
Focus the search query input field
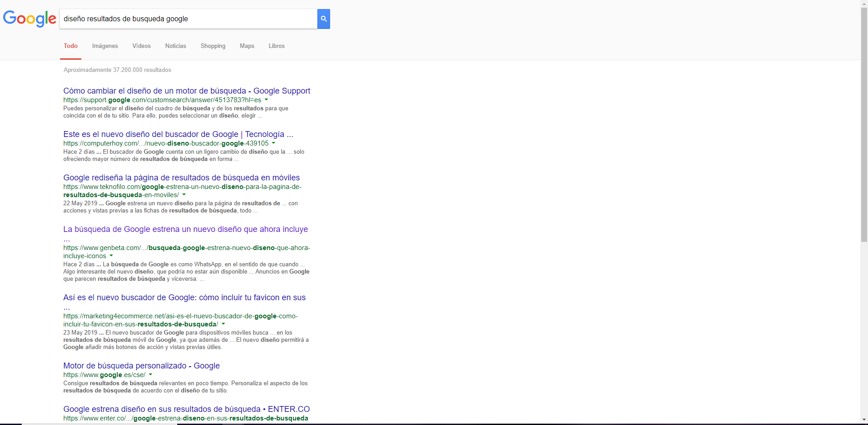tap(189, 19)
